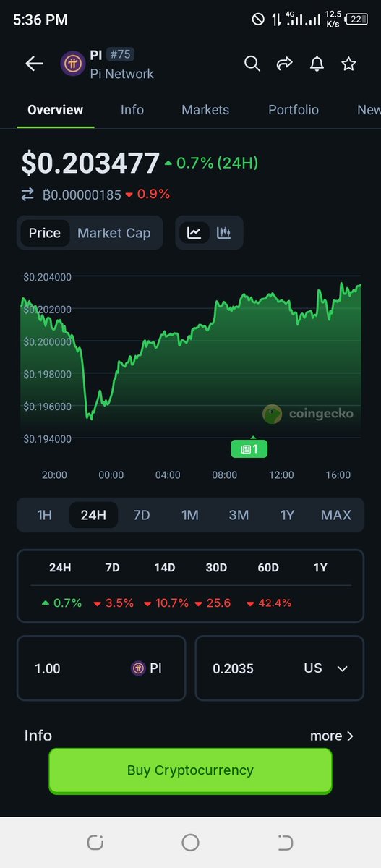
Task: Tap the battery indicator in status bar
Action: coord(356,20)
